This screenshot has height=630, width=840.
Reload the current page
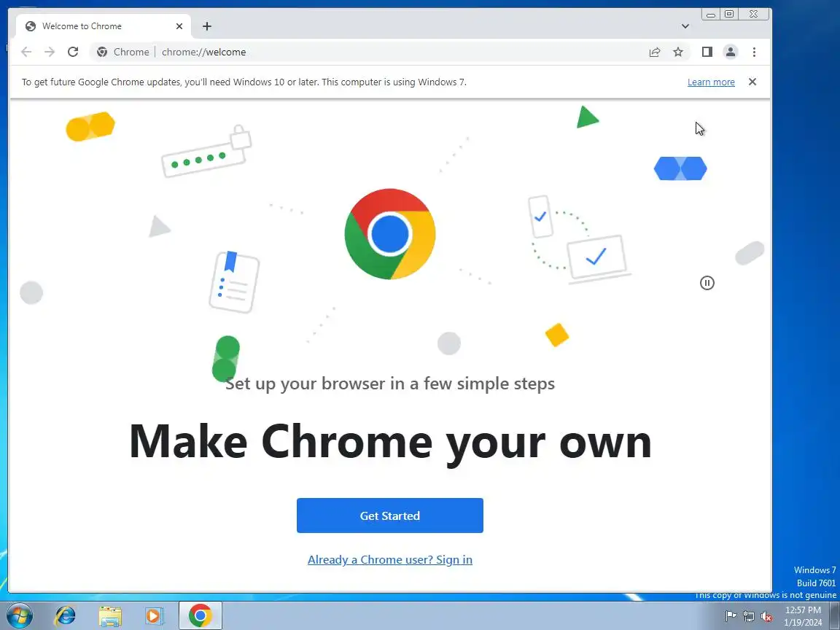[x=73, y=52]
